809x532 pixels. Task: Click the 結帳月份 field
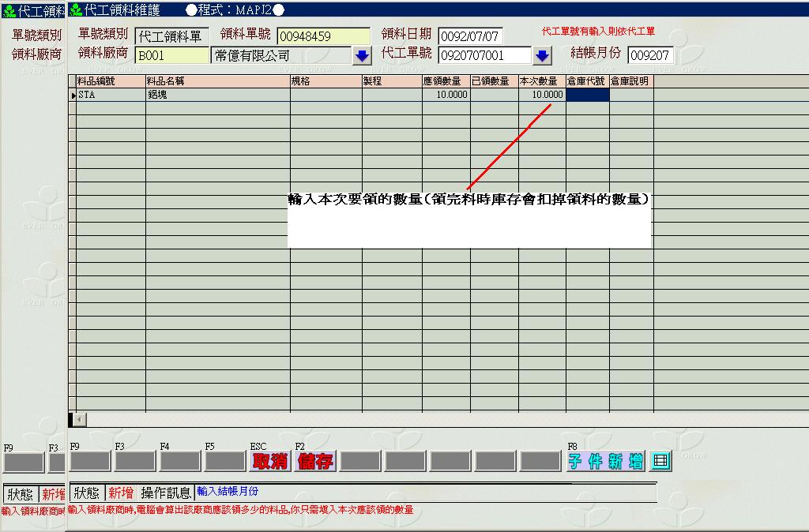649,56
